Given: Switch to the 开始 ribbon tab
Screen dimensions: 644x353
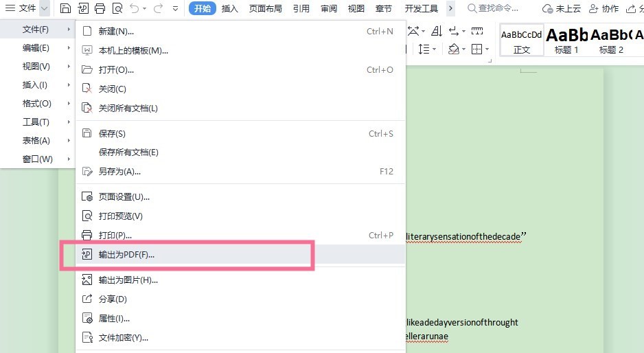Looking at the screenshot, I should (x=203, y=8).
